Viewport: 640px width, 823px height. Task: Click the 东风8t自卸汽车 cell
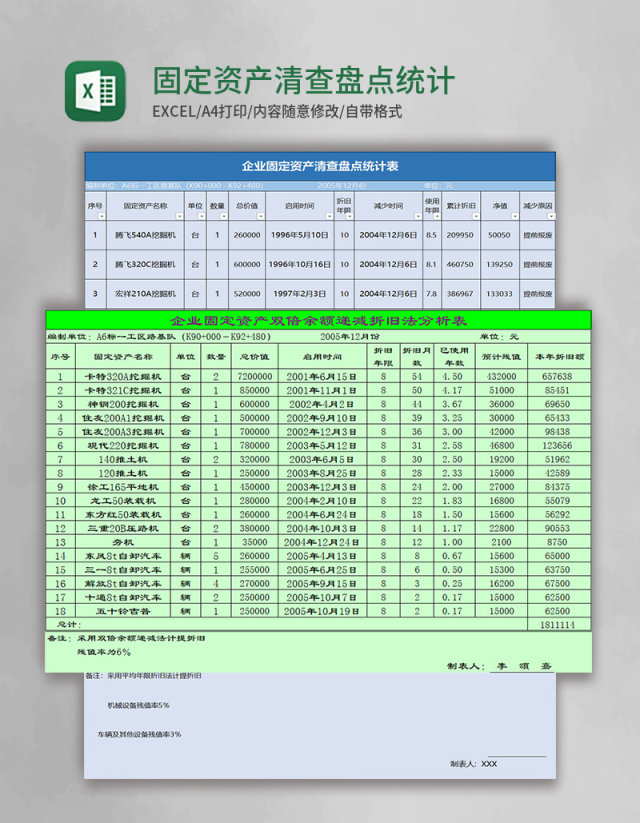123,556
